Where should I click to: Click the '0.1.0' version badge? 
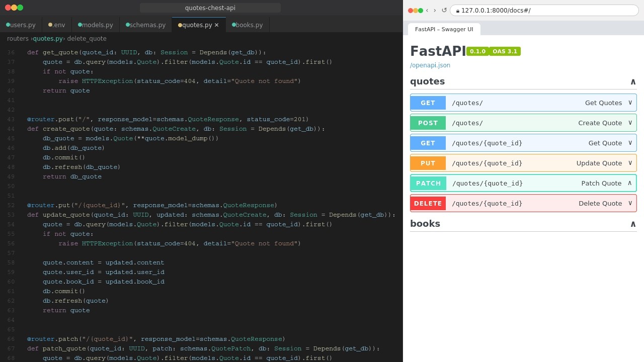point(477,51)
